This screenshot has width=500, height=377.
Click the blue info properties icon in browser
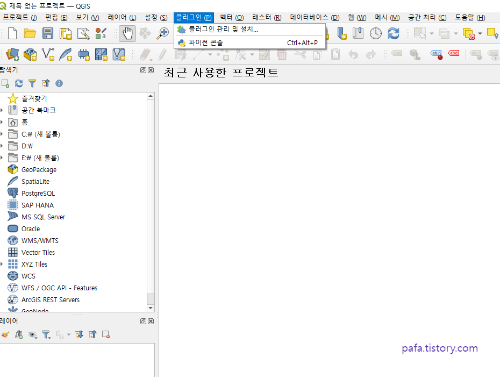tap(59, 83)
